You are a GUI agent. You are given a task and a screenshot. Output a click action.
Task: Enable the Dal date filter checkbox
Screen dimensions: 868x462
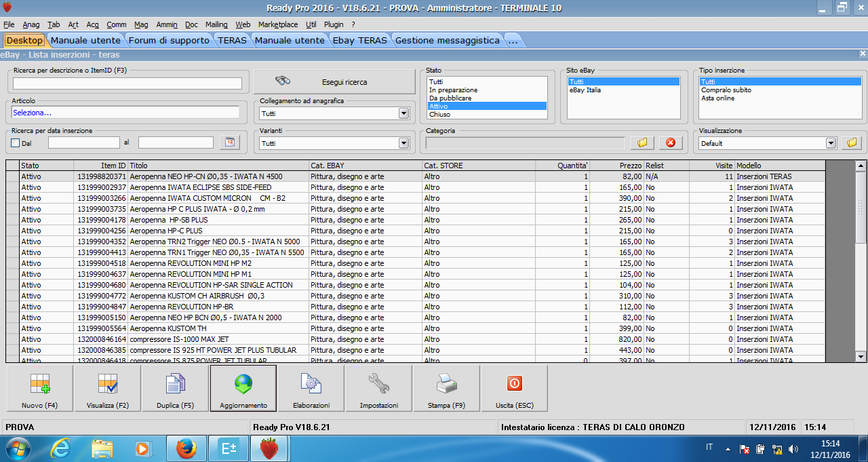click(16, 143)
